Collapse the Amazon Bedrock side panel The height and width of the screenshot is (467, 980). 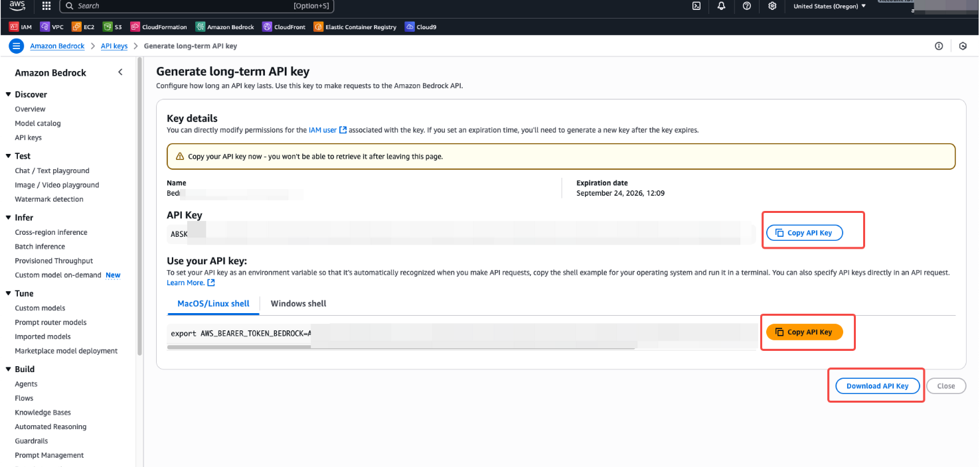point(120,72)
